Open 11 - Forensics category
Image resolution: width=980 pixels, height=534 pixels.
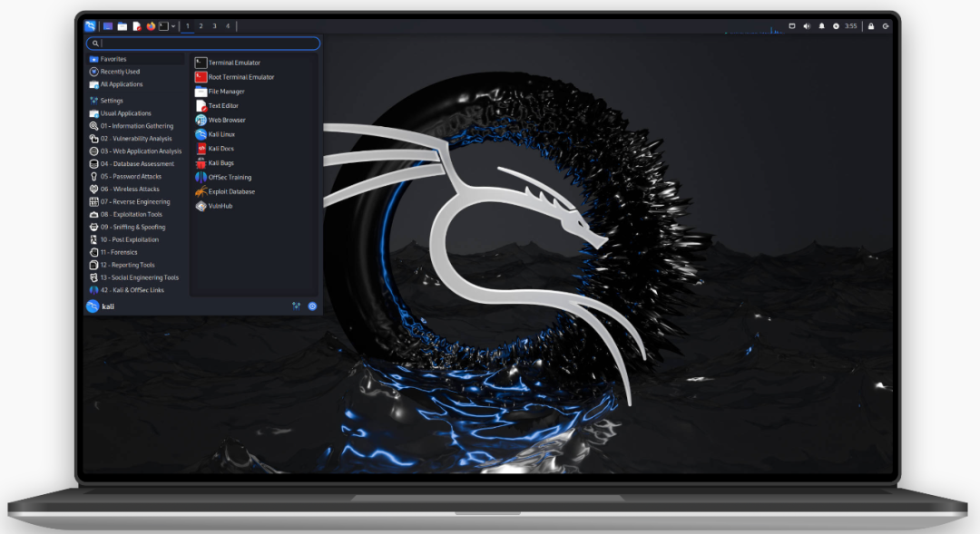136,252
